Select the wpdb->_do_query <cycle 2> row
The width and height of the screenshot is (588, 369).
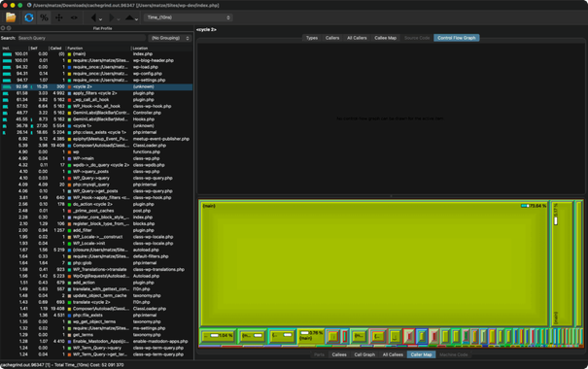(96, 165)
